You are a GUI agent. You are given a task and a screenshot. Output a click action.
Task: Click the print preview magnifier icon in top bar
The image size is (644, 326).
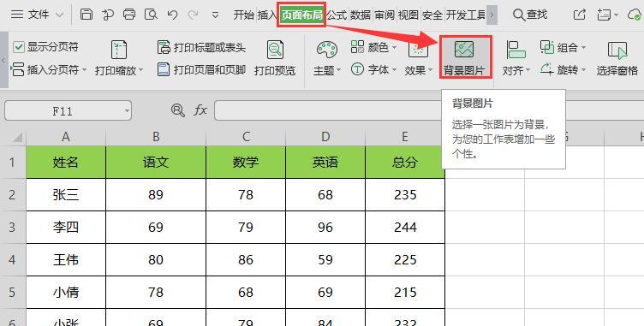point(151,15)
